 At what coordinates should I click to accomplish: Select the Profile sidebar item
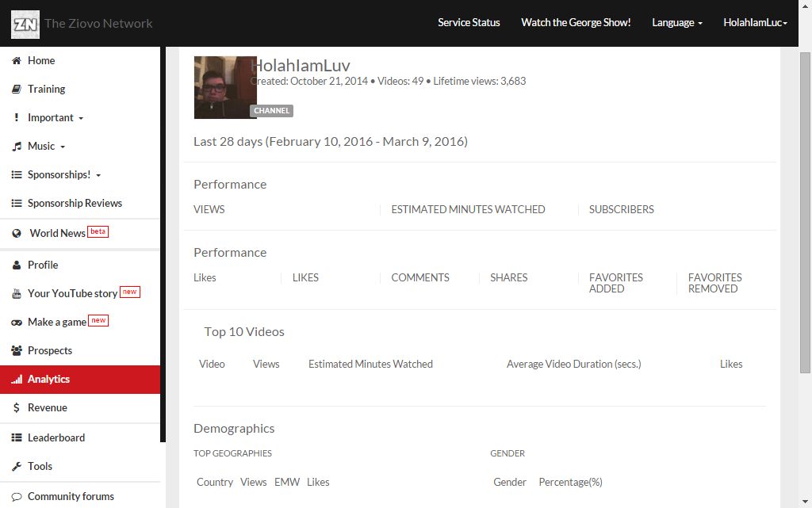tap(80, 265)
